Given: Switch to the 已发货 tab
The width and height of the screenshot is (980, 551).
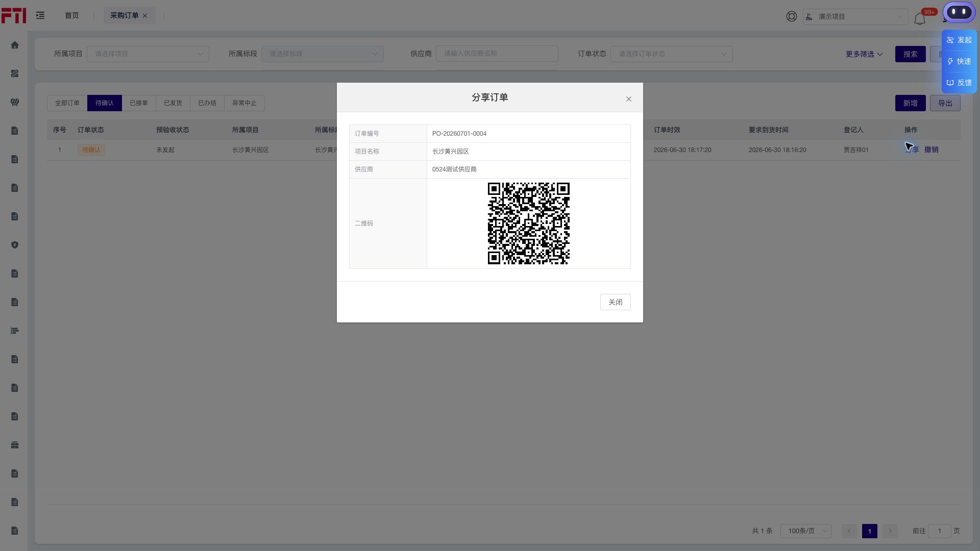Looking at the screenshot, I should [173, 103].
